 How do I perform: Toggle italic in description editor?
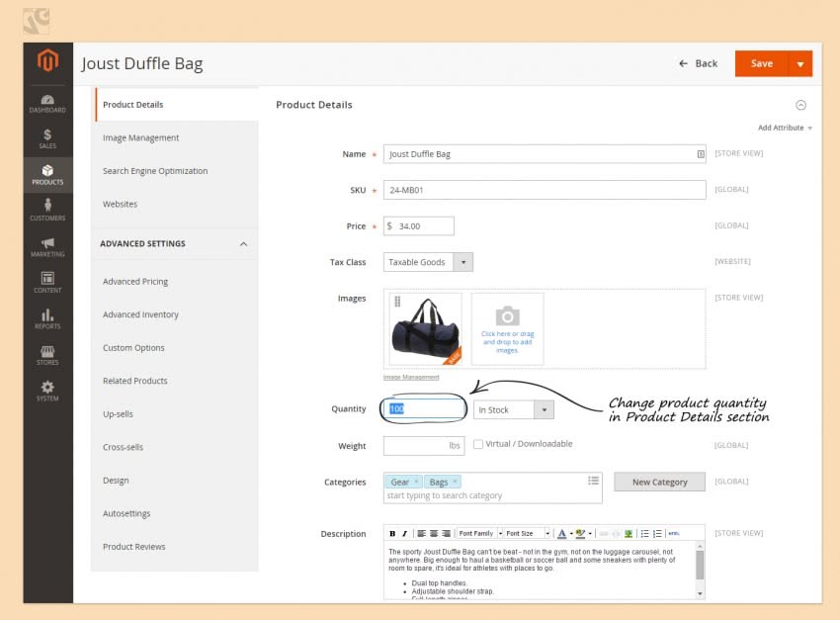(x=404, y=534)
